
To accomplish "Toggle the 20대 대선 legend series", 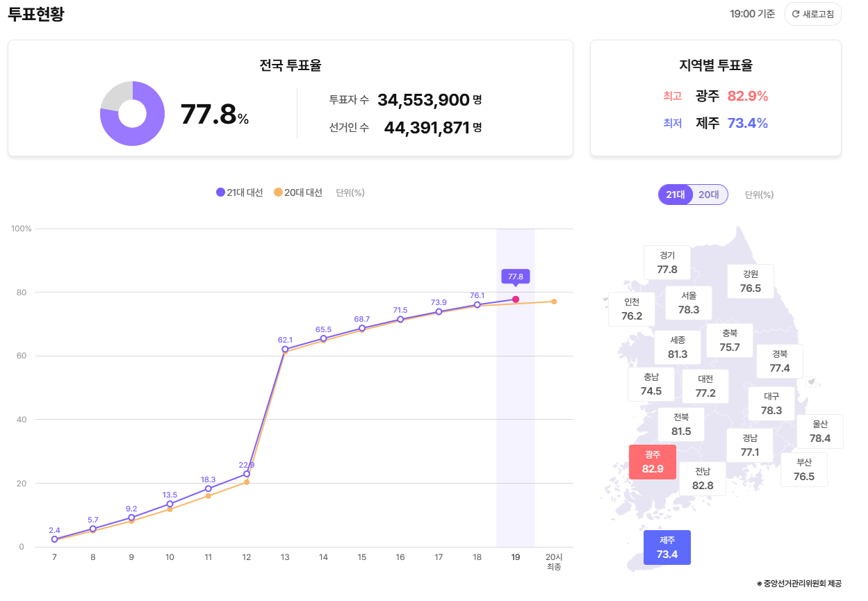I will 298,192.
